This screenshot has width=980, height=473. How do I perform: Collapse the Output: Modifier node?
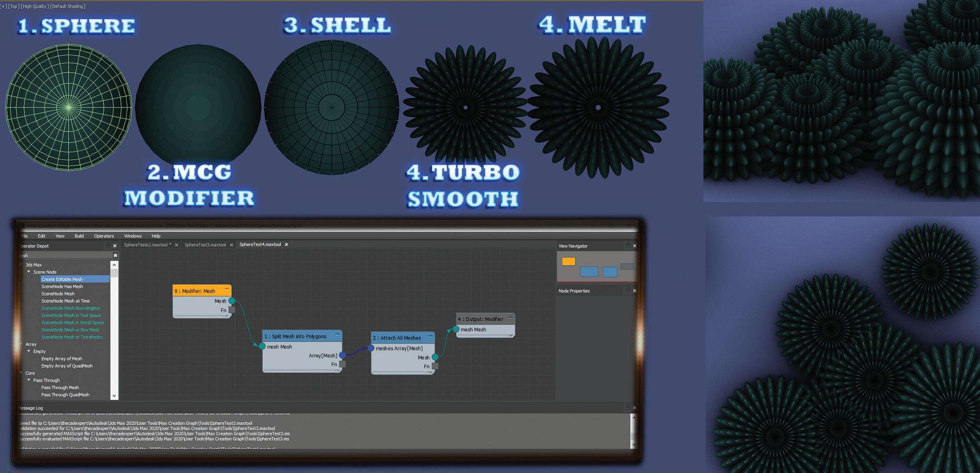pos(510,318)
